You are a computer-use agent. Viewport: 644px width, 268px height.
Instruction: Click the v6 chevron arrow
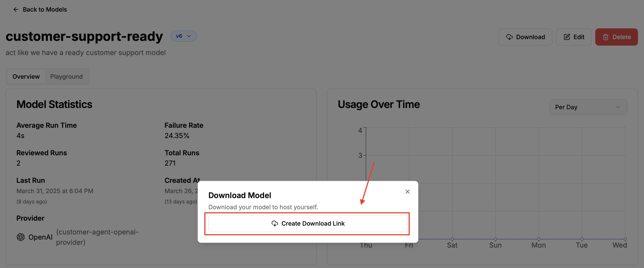[x=189, y=36]
